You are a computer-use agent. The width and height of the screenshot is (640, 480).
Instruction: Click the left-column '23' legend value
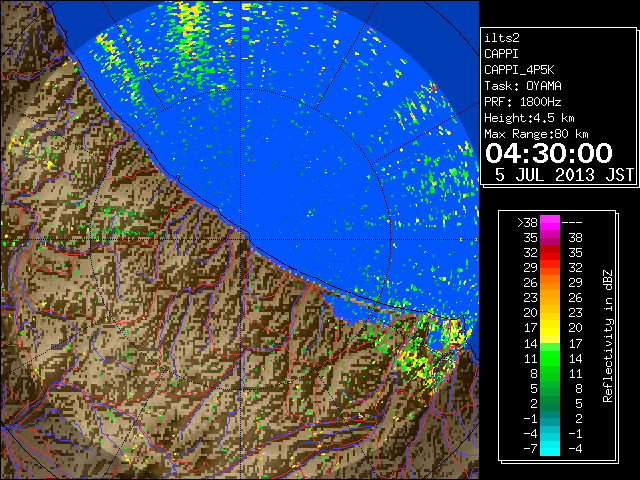click(531, 298)
